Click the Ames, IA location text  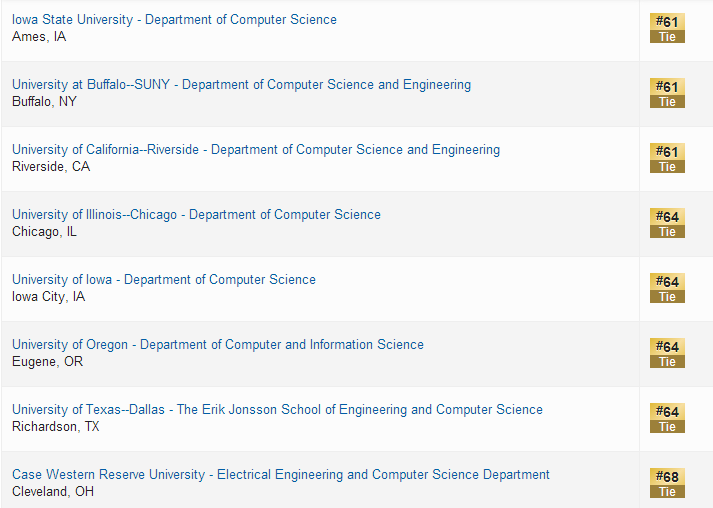pos(39,37)
